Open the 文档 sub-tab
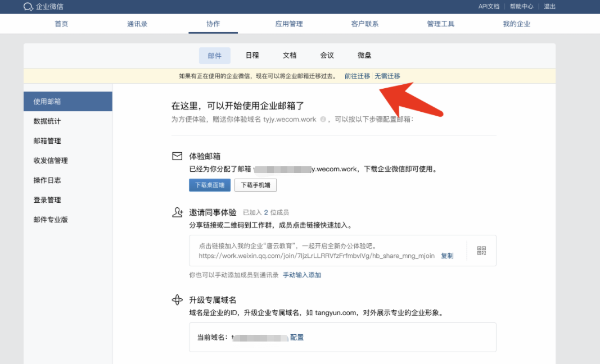 (x=290, y=56)
